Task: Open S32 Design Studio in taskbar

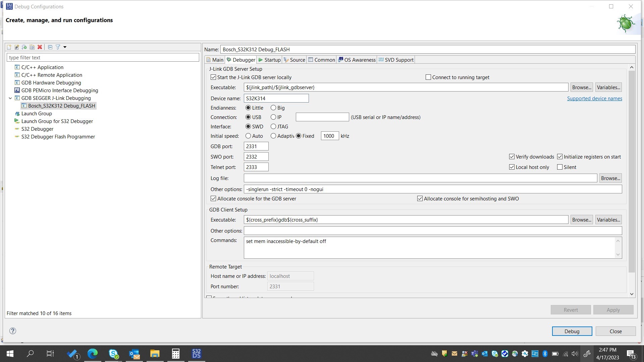Action: [196, 353]
